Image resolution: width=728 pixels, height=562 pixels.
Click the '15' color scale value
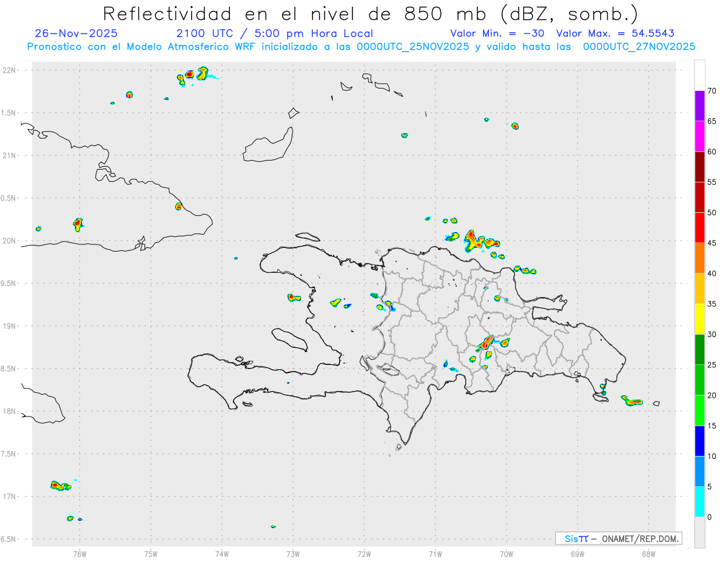(x=712, y=426)
